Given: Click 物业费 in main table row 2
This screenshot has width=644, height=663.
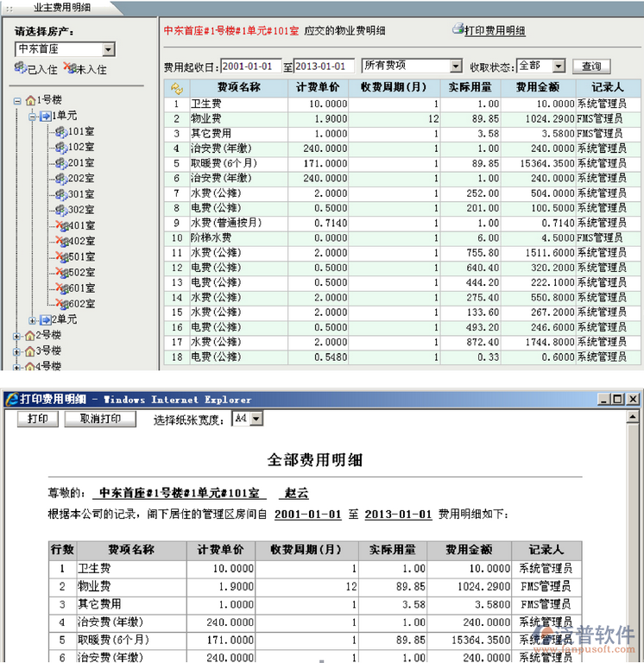Looking at the screenshot, I should [x=206, y=119].
